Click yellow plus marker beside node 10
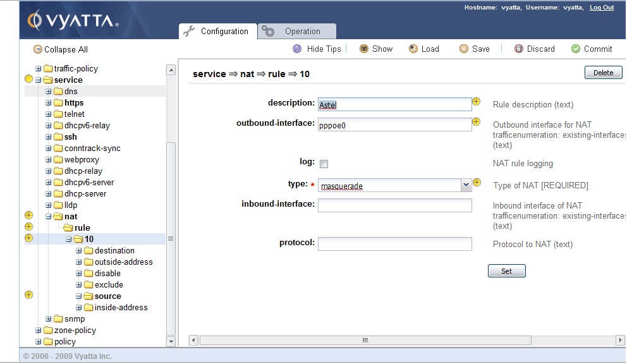Viewport: 627px width, 364px height. (x=29, y=238)
